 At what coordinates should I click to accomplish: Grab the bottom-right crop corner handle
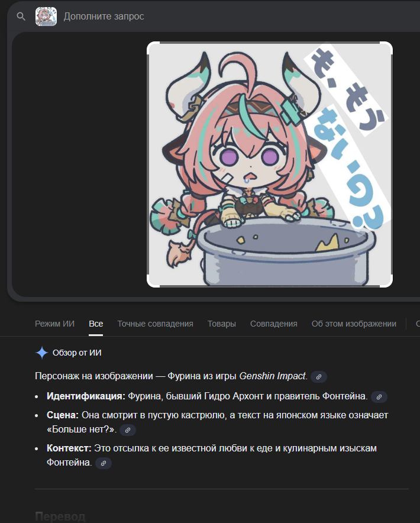(x=386, y=281)
